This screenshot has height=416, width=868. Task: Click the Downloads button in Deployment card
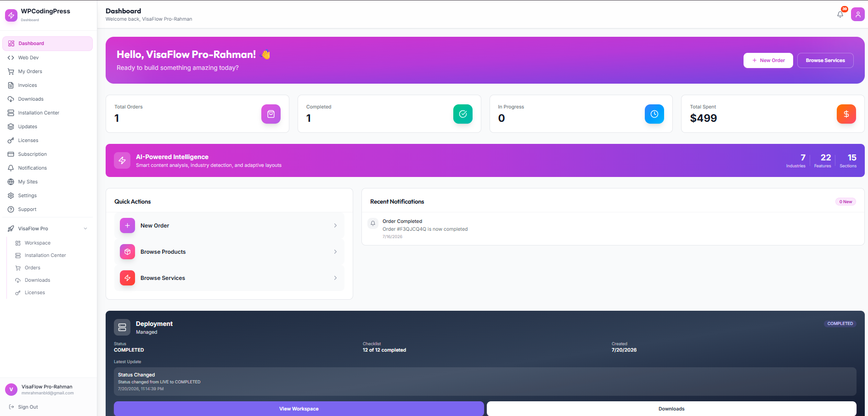click(671, 409)
